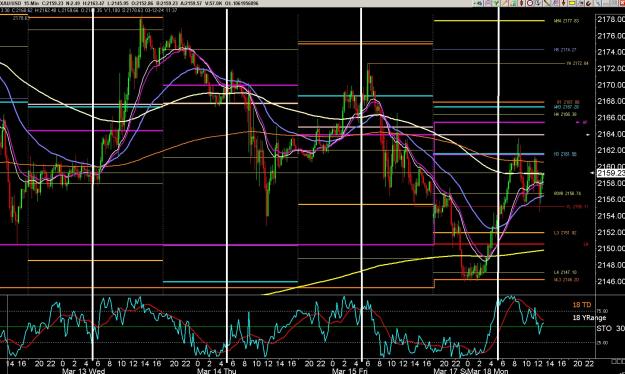Select the white vertical line above Mar 13 Wed
The width and height of the screenshot is (625, 374).
(x=93, y=183)
